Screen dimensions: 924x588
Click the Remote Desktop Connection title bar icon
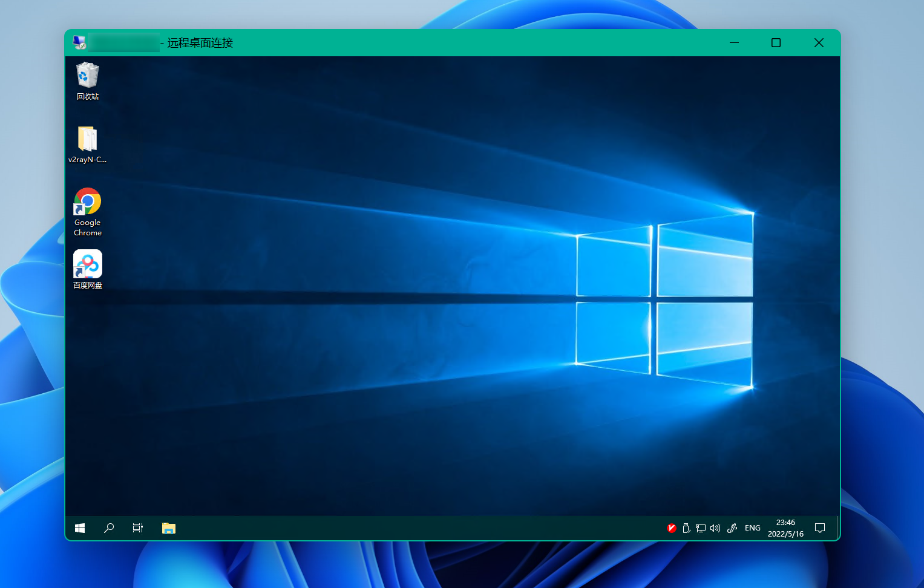pos(79,42)
